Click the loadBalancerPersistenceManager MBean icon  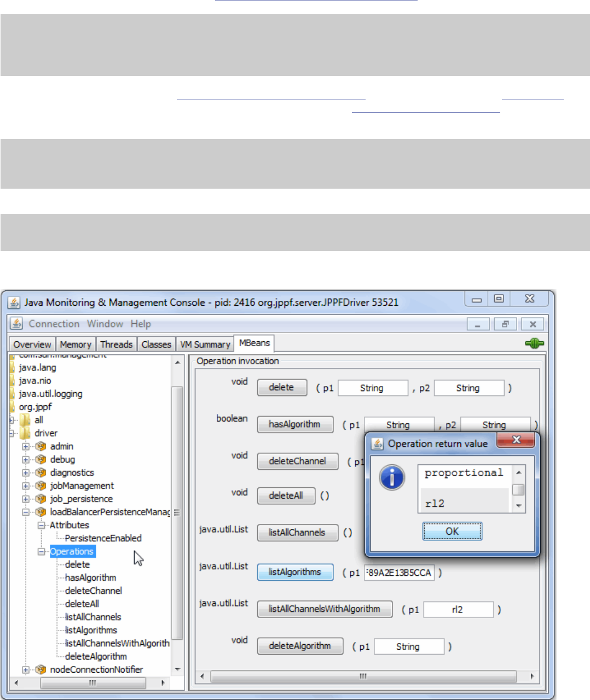tap(41, 512)
